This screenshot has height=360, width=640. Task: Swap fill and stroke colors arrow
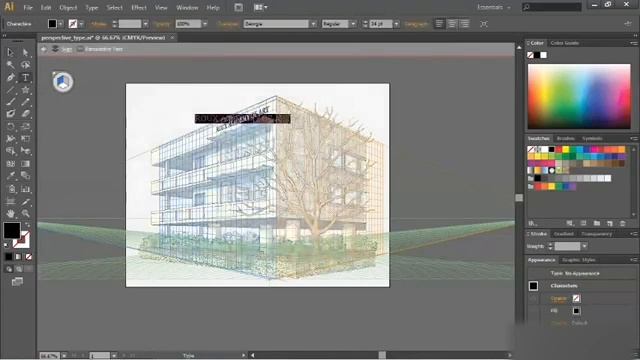click(x=27, y=224)
